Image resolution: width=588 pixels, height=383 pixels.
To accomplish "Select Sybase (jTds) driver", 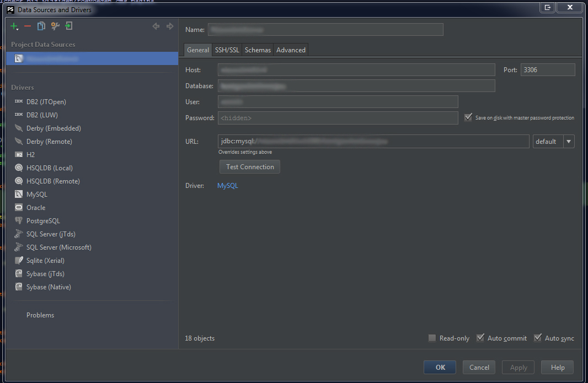I will click(45, 274).
